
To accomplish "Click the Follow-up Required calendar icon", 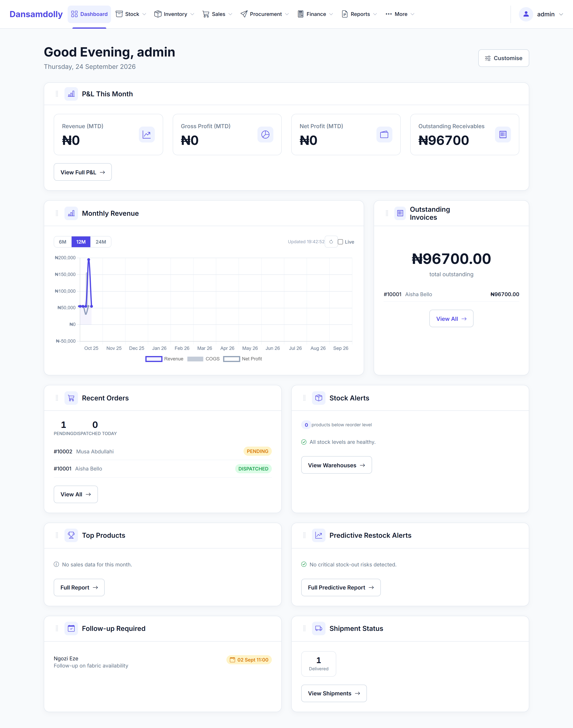I will [71, 628].
